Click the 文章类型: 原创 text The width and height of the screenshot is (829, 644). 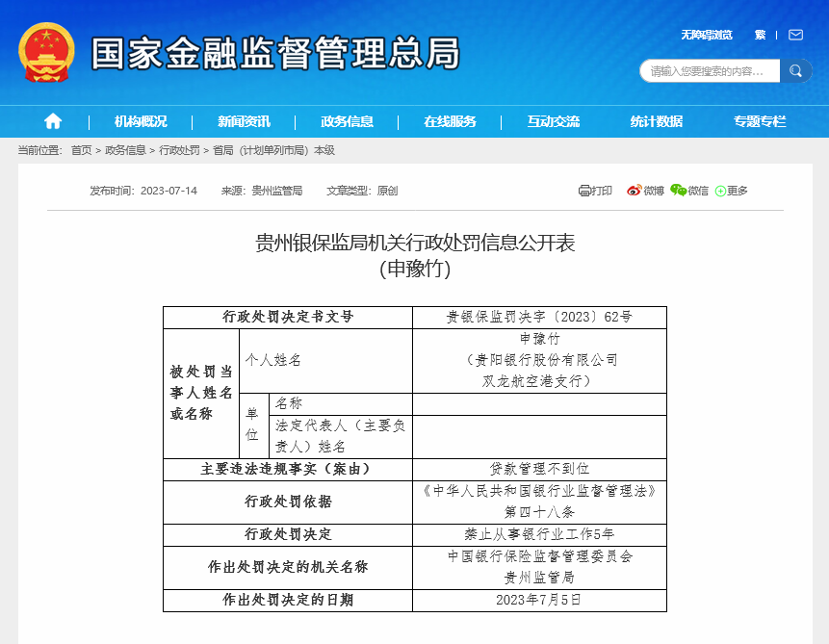coord(362,191)
